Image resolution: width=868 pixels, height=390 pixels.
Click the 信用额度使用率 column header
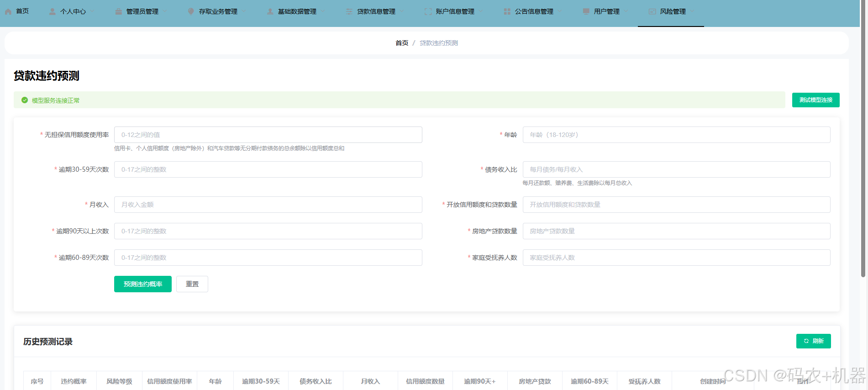169,381
